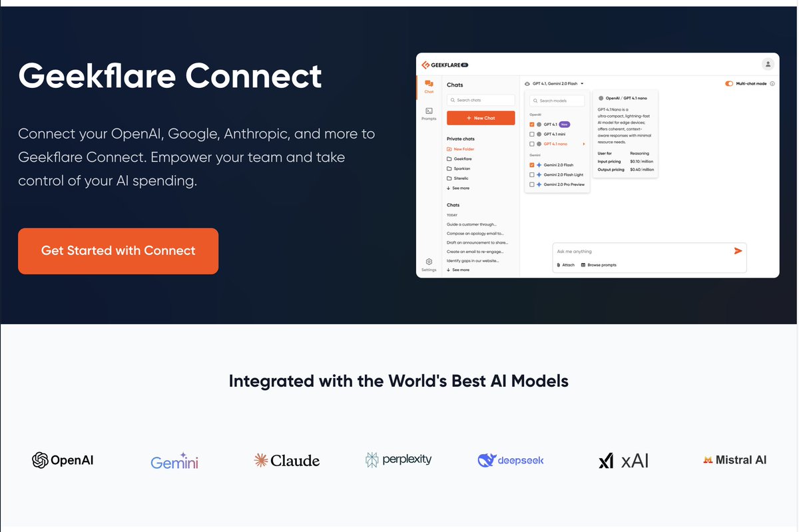
Task: Click the info icon beside Multi-chat mode
Action: (772, 83)
